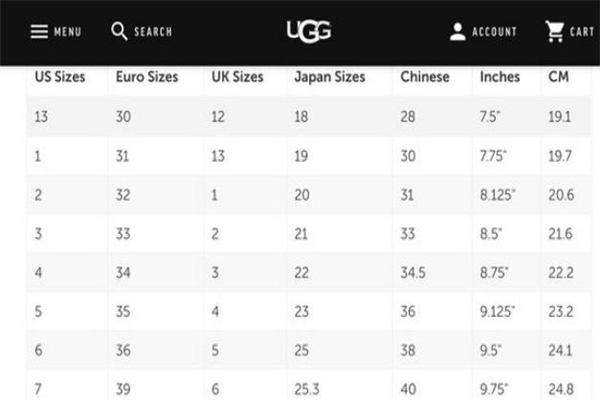Open the account person icon
Viewport: 600px width, 400px height.
(457, 32)
